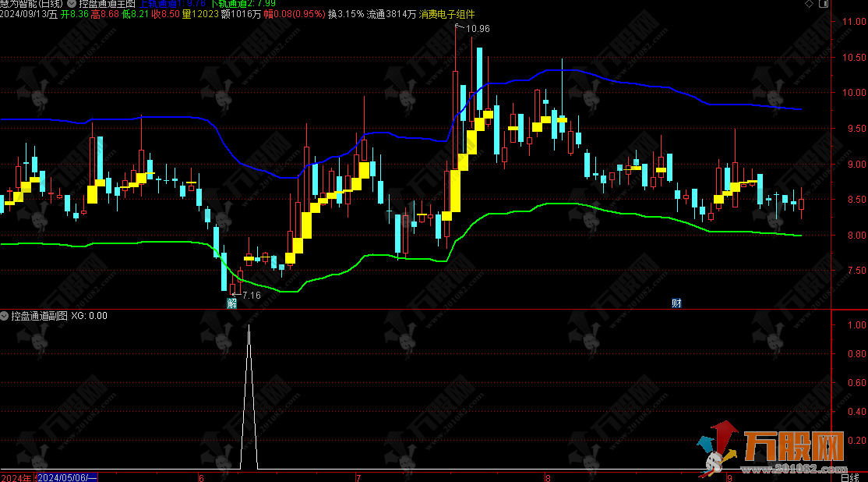Click the 量12023 volume text

pyautogui.click(x=200, y=14)
